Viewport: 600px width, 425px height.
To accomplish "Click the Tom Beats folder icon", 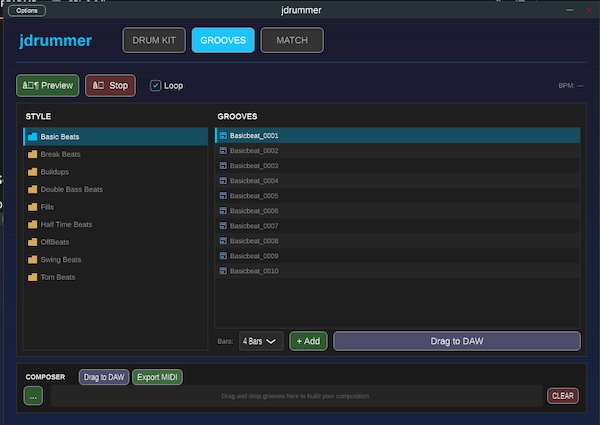I will coord(33,277).
